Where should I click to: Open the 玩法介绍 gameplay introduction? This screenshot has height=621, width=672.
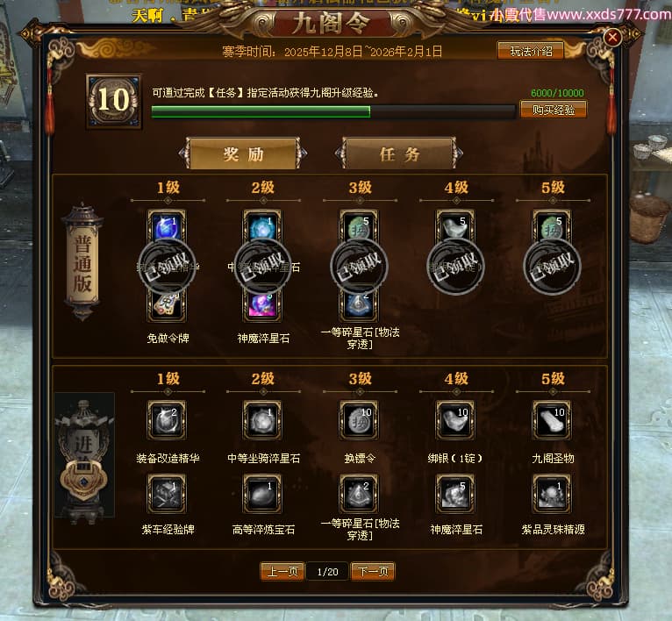531,51
